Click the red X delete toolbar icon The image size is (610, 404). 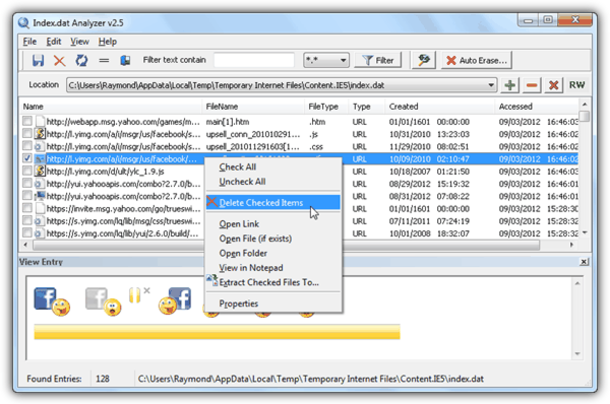tap(60, 61)
